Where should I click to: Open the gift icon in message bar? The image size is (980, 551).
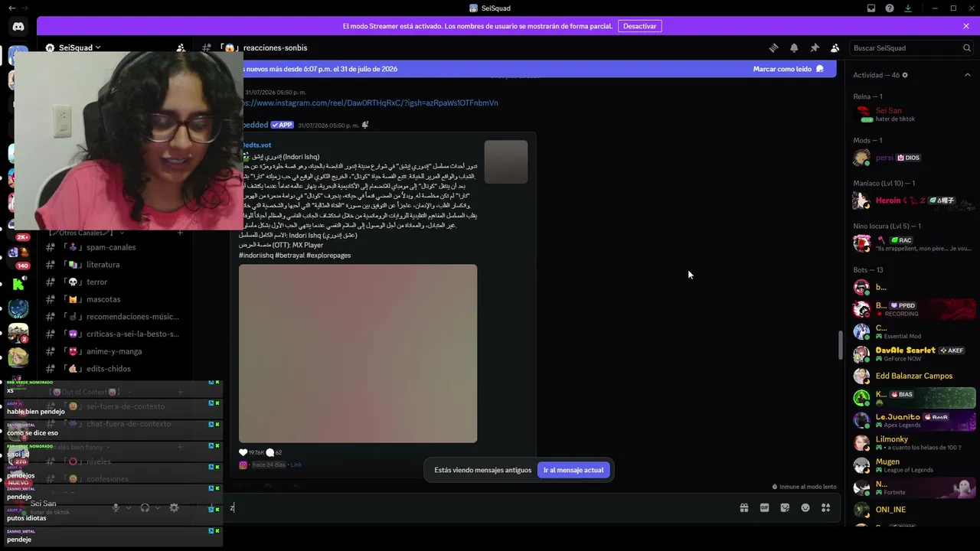coord(743,507)
